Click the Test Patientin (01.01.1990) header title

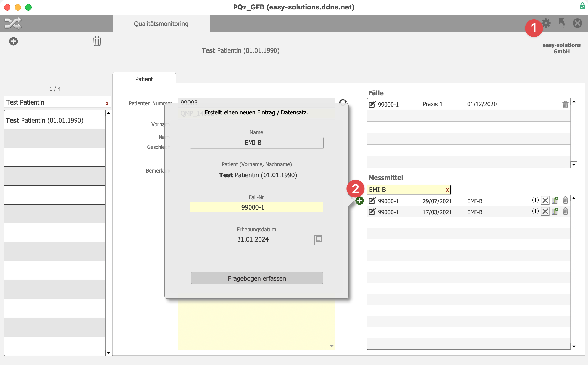[x=240, y=50]
